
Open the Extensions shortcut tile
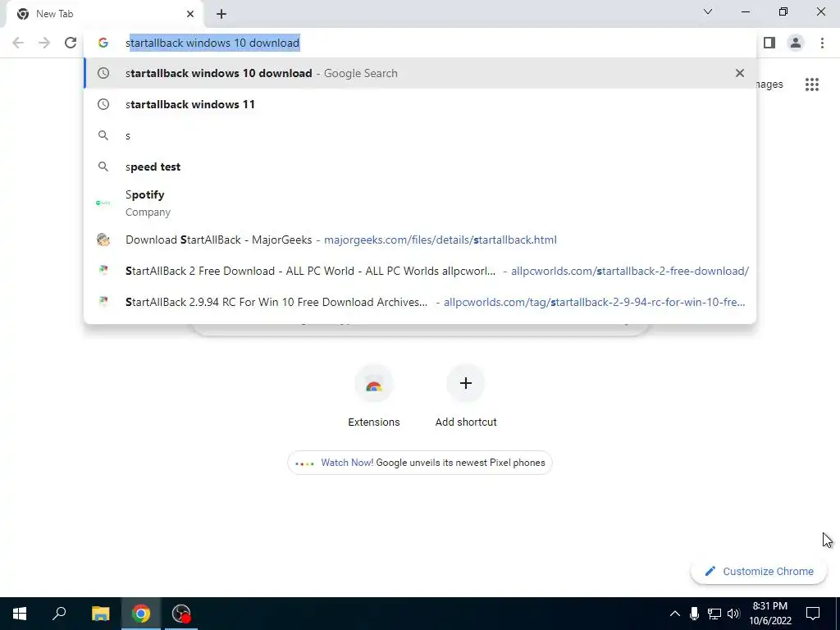tap(374, 396)
